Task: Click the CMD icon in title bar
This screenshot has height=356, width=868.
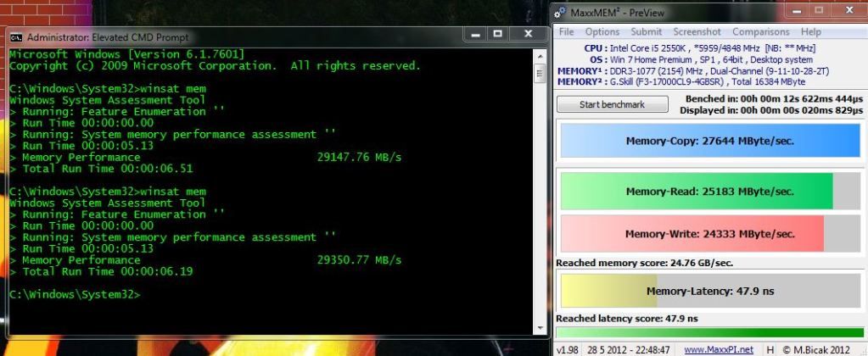Action: [16, 37]
